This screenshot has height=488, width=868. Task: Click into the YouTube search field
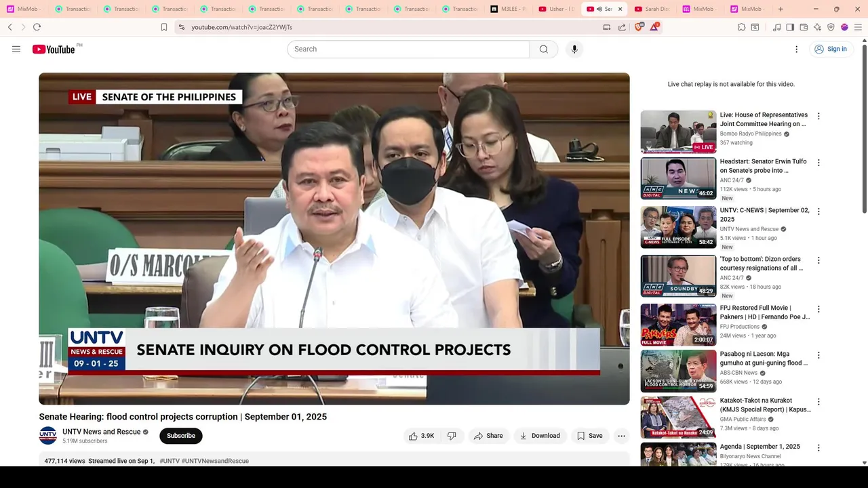pos(408,49)
